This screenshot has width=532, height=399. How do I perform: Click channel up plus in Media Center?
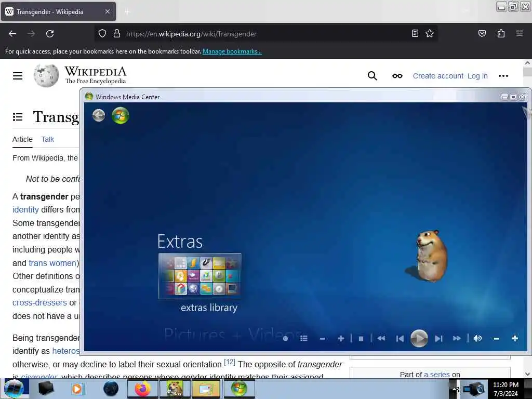[x=341, y=338]
